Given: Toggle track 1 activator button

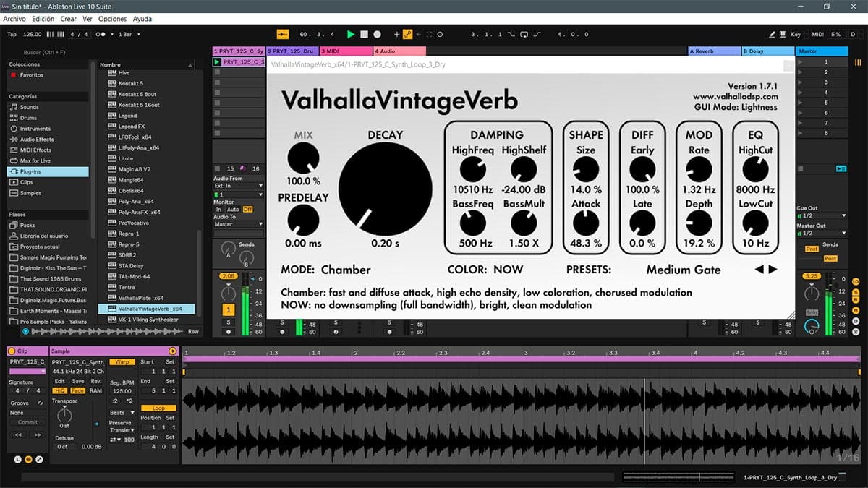Looking at the screenshot, I should click(x=229, y=309).
